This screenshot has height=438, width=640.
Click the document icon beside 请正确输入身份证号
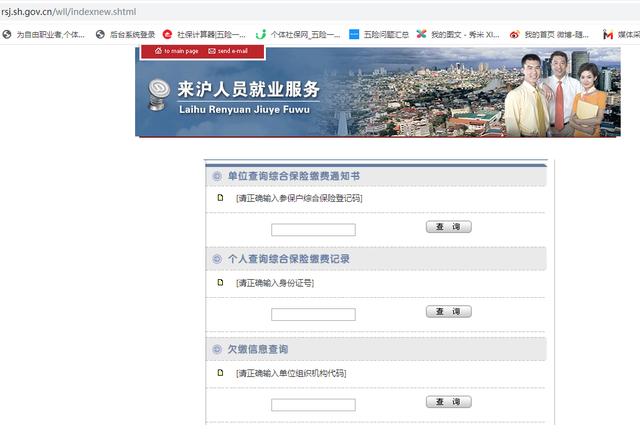click(x=220, y=282)
